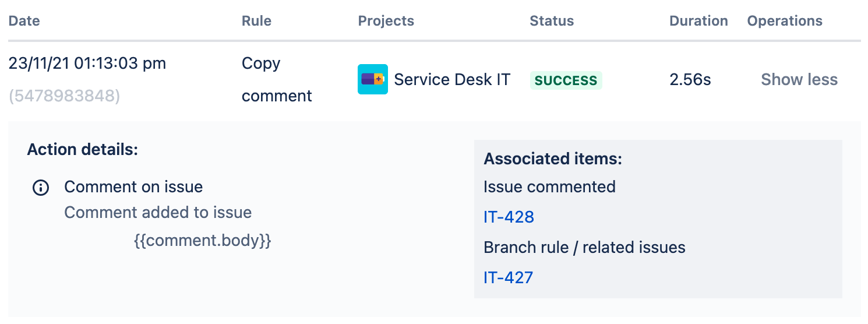Click the Service Desk IT project icon

[373, 79]
